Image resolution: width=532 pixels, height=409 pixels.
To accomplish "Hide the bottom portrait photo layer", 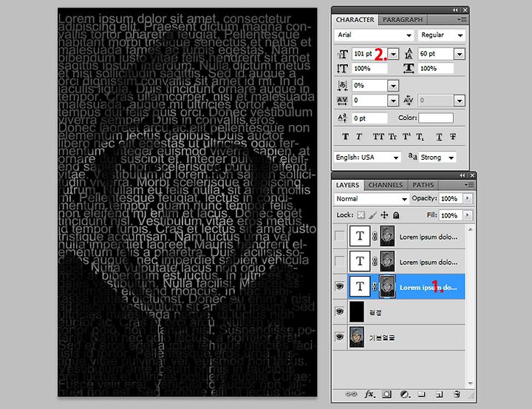I will 339,337.
